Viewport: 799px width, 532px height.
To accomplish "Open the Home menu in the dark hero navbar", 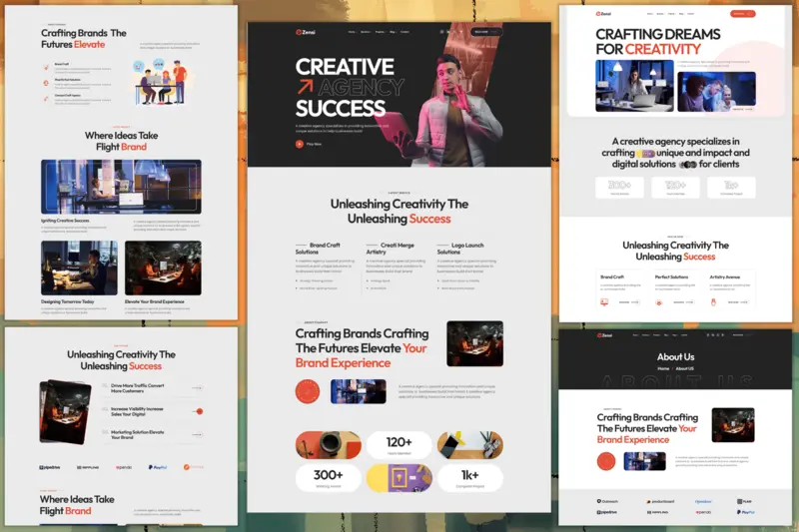I will coord(353,32).
